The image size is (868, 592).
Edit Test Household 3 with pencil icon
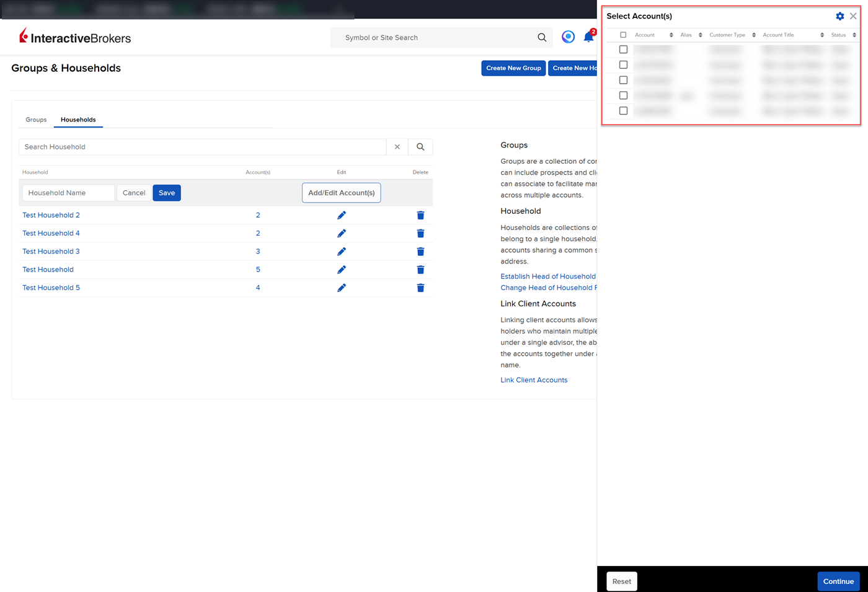(342, 251)
